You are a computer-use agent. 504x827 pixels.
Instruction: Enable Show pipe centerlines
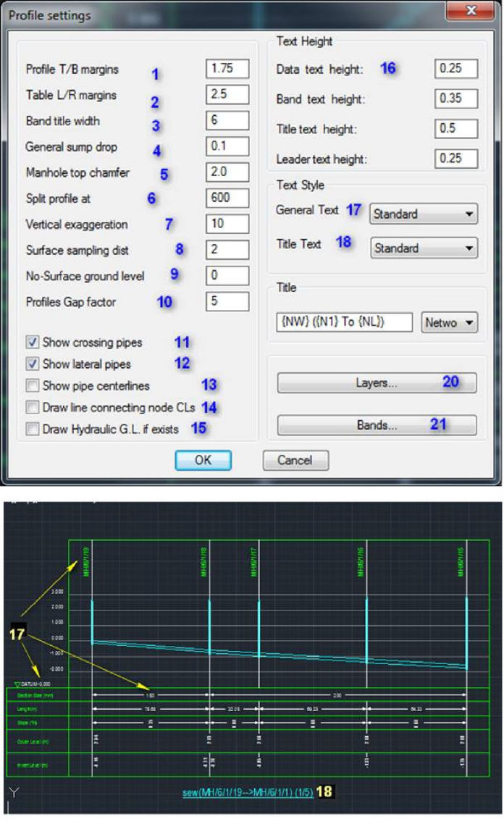click(32, 385)
